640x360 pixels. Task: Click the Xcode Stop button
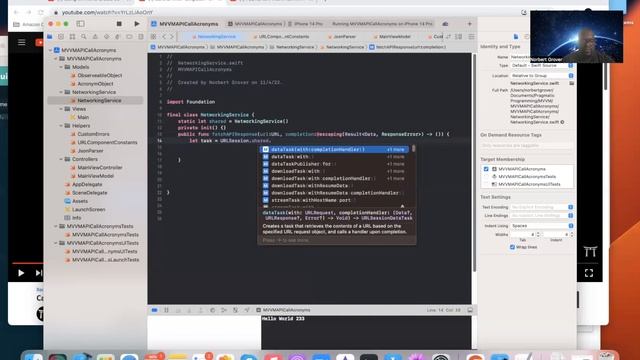[119, 24]
